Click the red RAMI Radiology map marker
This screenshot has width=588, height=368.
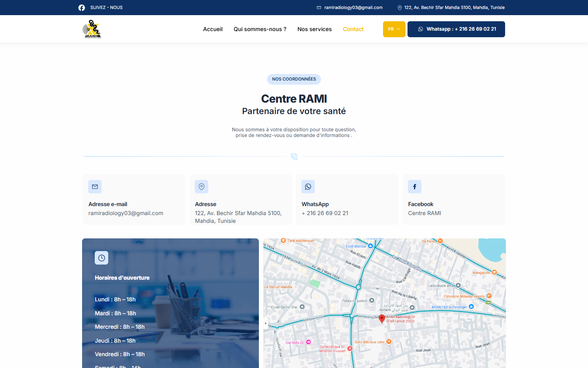382,319
